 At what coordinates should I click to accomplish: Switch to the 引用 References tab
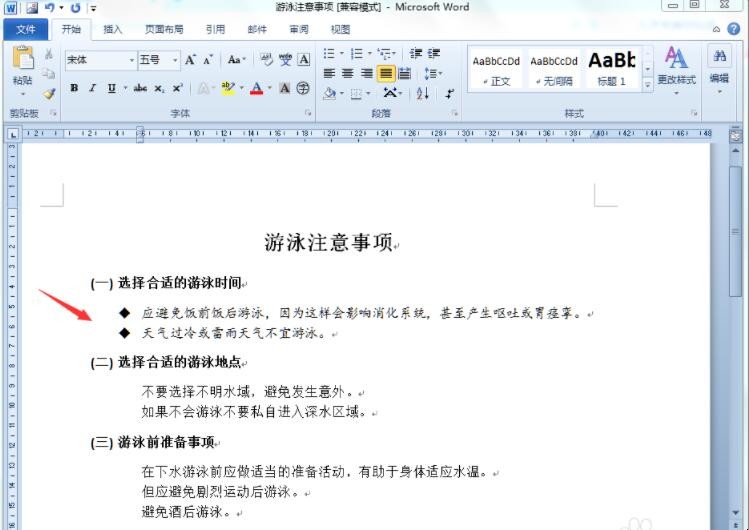pos(215,29)
